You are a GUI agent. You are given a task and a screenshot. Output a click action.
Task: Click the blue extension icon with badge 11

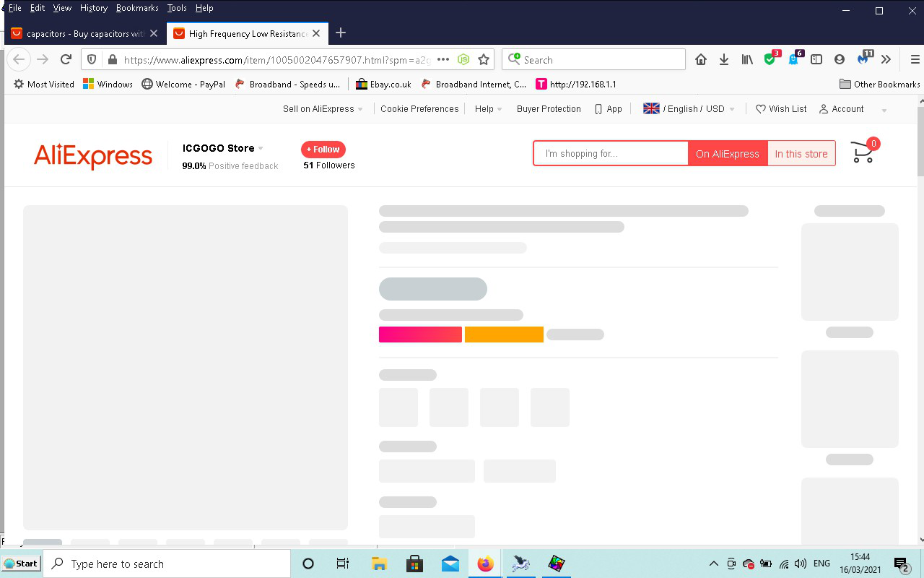(863, 59)
